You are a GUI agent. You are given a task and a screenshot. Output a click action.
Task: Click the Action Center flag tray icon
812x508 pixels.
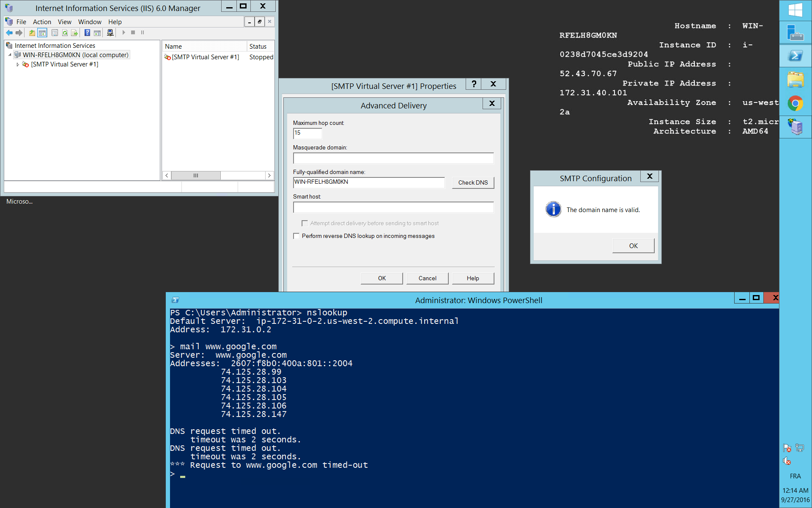click(x=787, y=448)
